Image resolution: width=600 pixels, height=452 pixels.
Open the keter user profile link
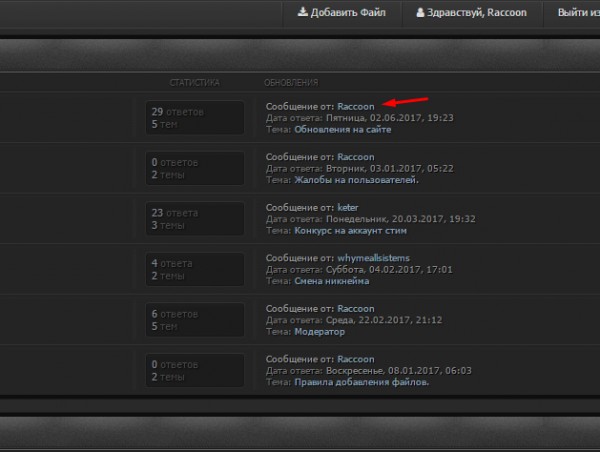click(x=347, y=207)
